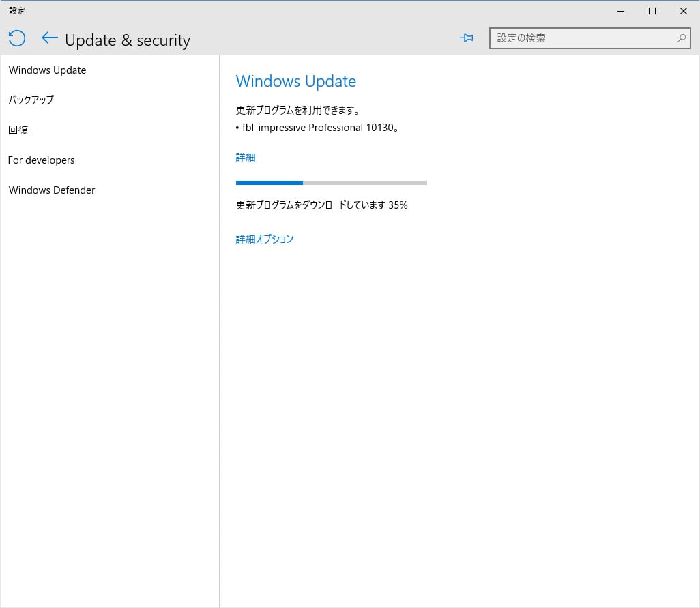Click the update download progress bar
700x608 pixels.
[332, 183]
